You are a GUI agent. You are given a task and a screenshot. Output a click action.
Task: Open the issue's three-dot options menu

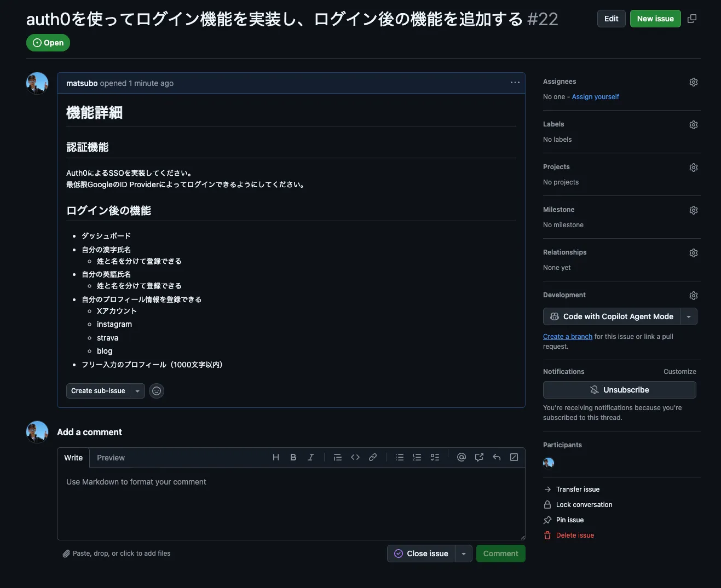(515, 83)
